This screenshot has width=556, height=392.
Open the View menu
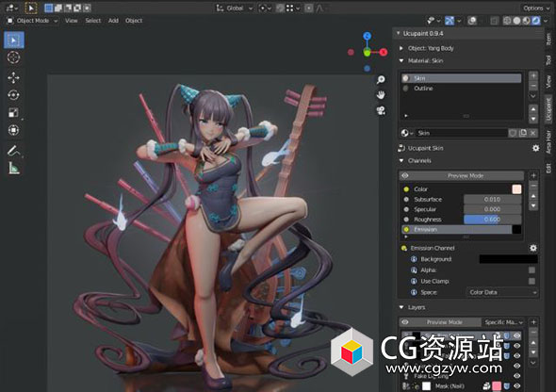click(x=72, y=21)
